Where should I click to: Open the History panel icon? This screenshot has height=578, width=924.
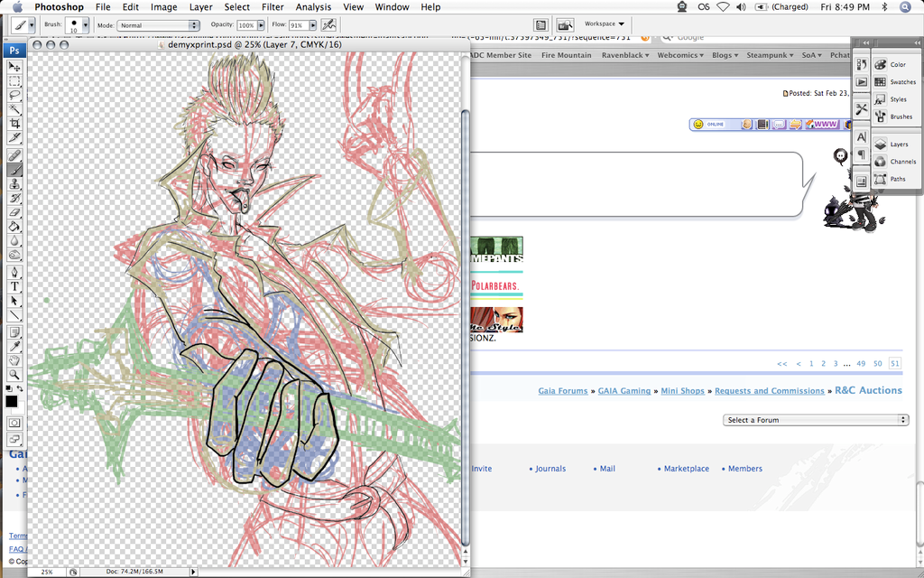pyautogui.click(x=862, y=64)
